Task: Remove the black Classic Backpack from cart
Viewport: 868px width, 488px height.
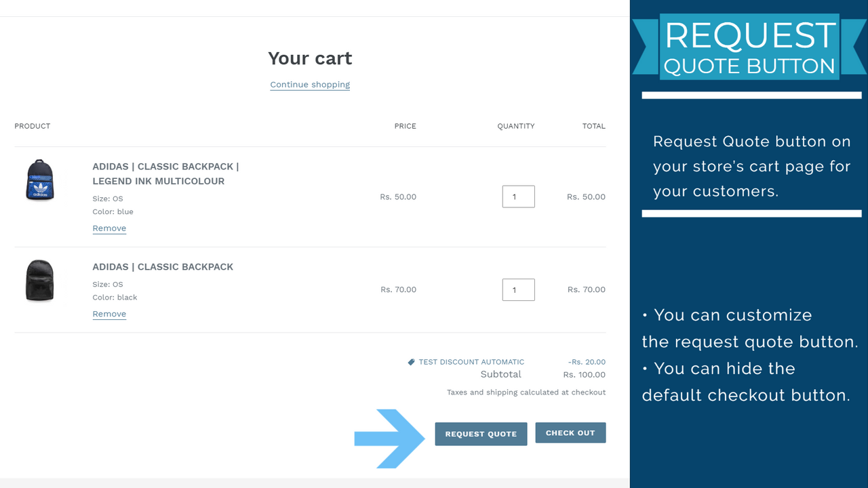Action: [109, 313]
